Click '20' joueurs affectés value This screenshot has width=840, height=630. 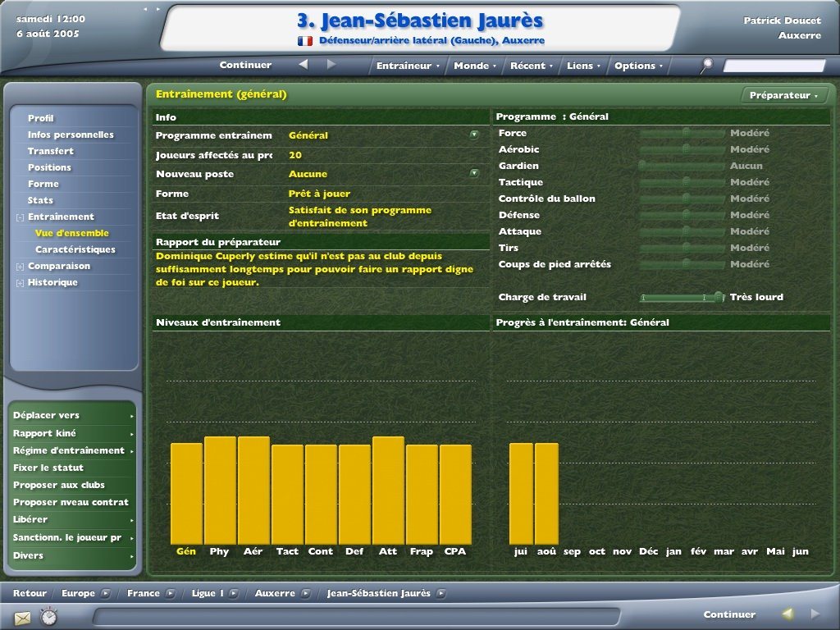295,155
